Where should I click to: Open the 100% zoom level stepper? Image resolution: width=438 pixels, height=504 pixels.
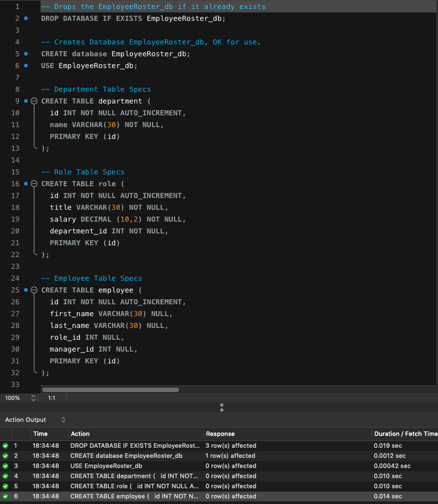(33, 398)
